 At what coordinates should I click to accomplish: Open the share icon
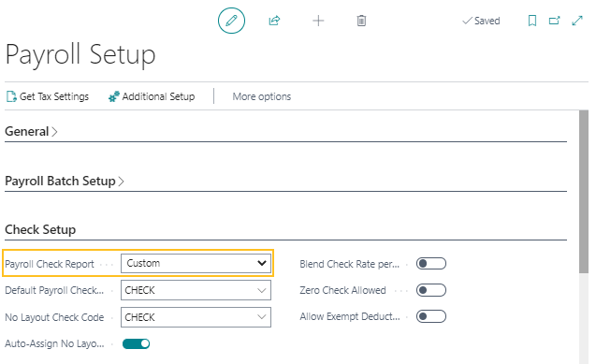(x=274, y=21)
